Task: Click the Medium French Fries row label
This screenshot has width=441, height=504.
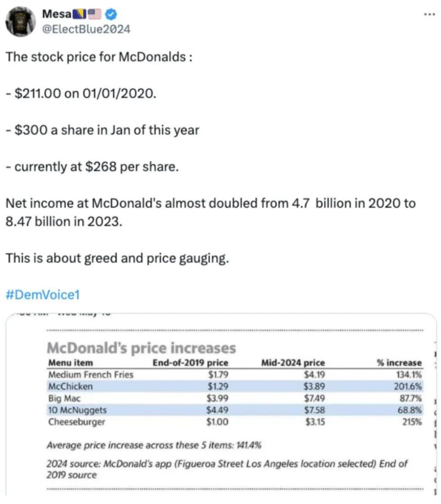Action: click(x=90, y=374)
